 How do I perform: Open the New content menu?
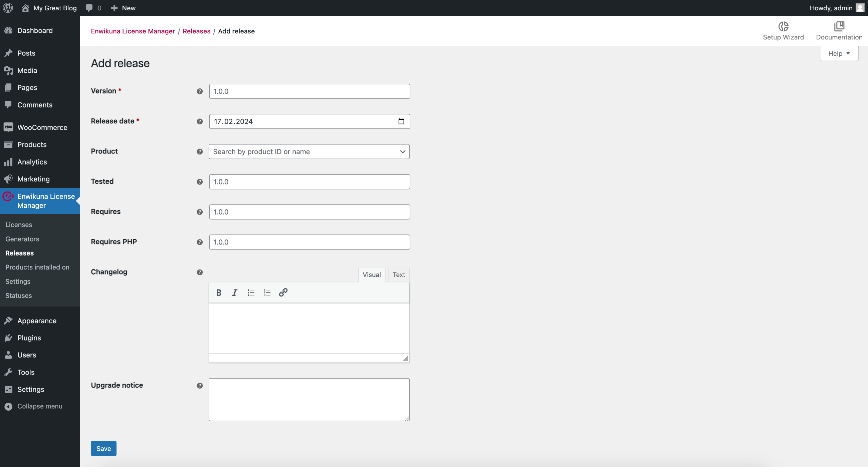[123, 8]
